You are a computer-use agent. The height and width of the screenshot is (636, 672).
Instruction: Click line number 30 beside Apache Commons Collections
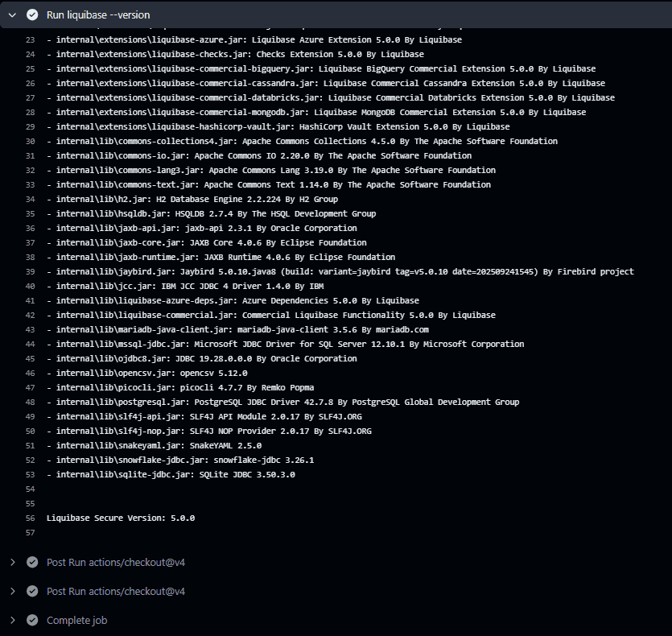point(30,141)
